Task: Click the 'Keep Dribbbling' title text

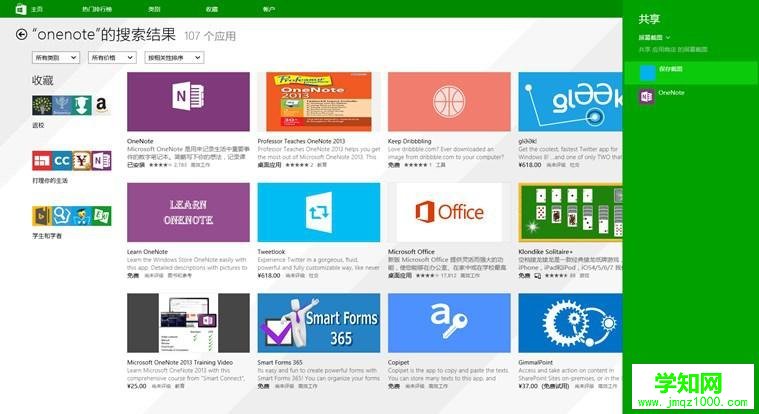Action: click(x=409, y=141)
